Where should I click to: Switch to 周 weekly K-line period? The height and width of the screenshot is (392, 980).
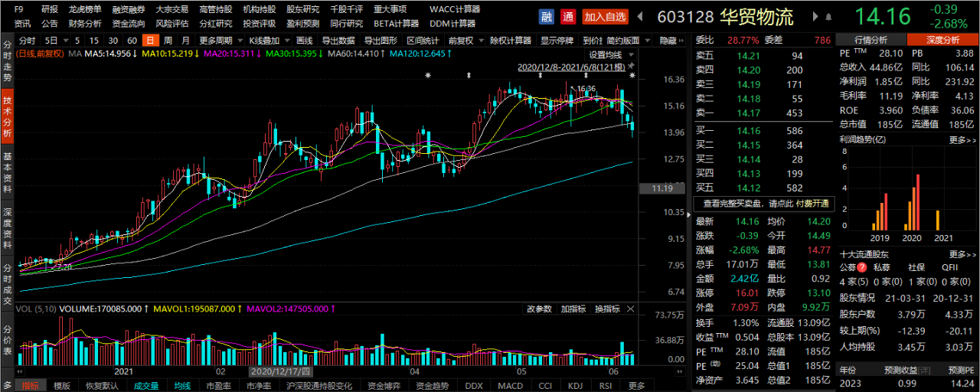tap(167, 41)
